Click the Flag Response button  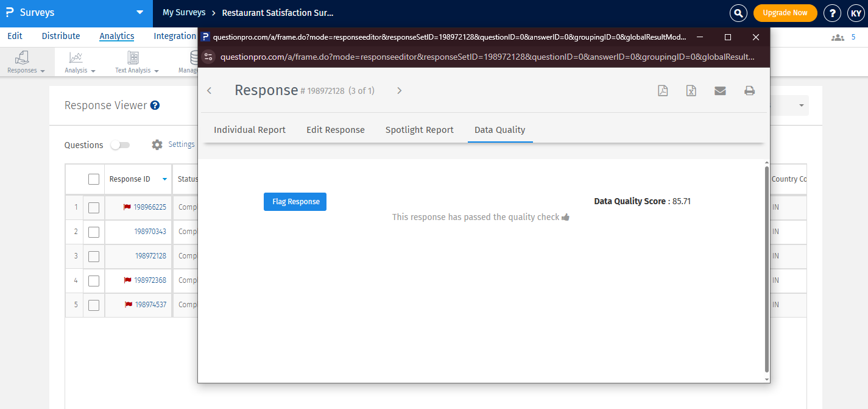[x=295, y=201]
